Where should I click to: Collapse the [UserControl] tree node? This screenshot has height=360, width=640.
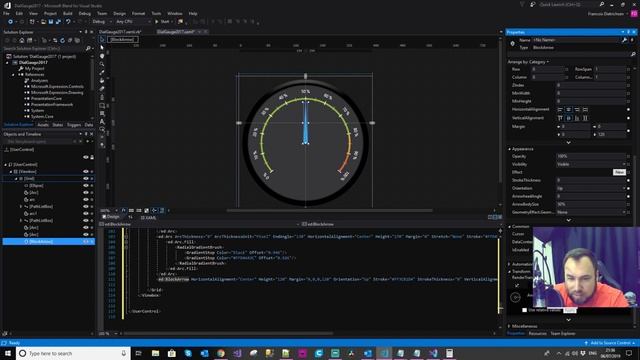pyautogui.click(x=6, y=165)
